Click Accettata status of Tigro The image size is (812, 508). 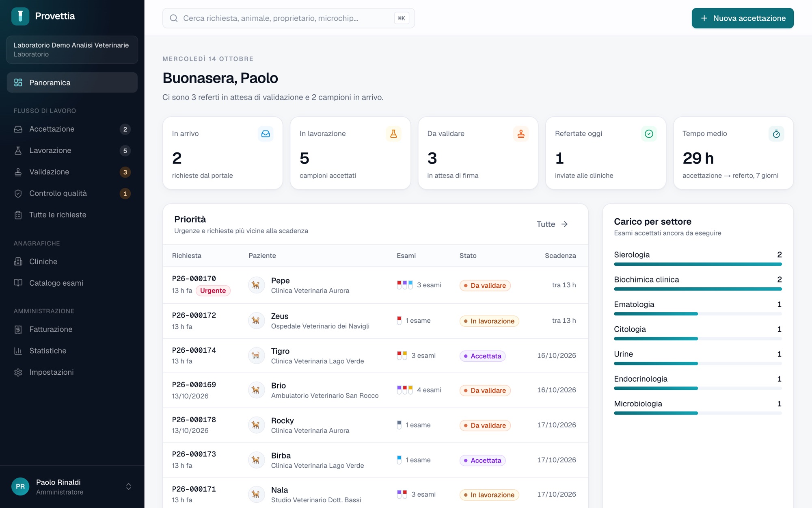[483, 356]
